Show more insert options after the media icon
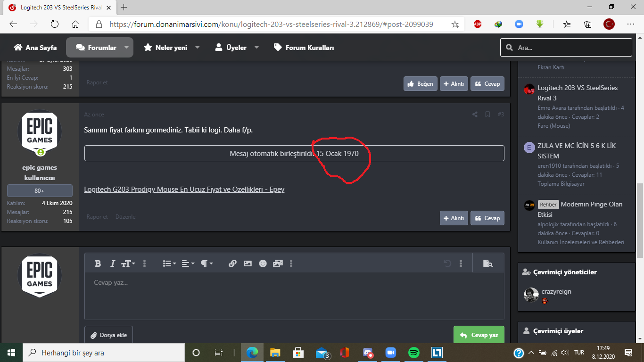This screenshot has width=644, height=362. tap(291, 263)
